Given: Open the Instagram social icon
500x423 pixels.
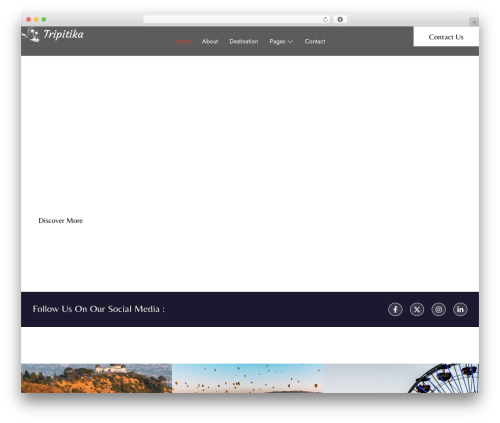Looking at the screenshot, I should tap(438, 309).
